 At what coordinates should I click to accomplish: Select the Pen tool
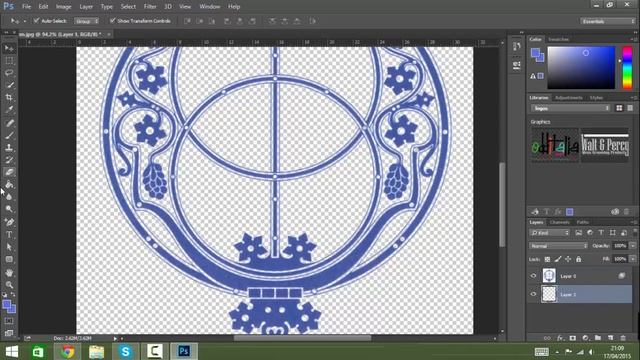9,222
